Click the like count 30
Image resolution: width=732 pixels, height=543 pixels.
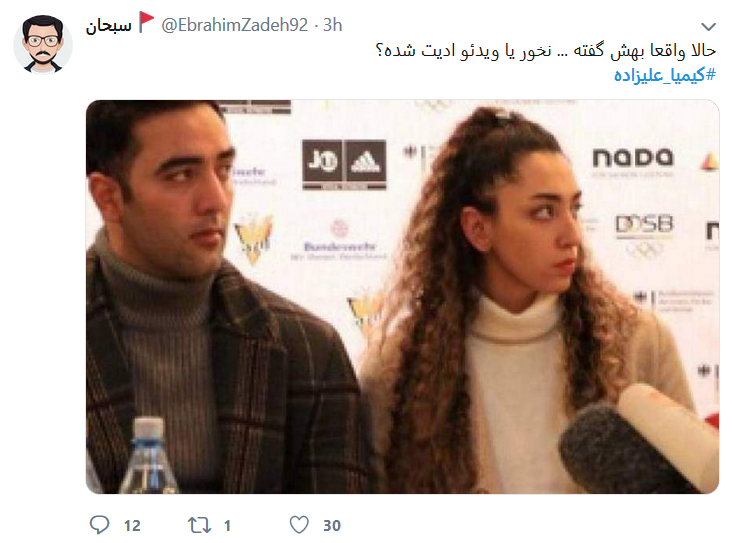click(x=332, y=526)
